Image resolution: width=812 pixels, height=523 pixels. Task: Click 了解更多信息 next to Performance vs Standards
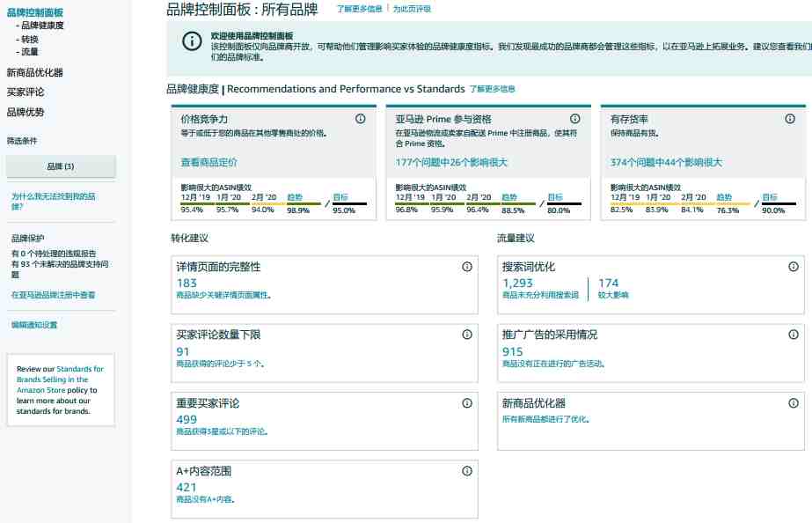(x=493, y=89)
